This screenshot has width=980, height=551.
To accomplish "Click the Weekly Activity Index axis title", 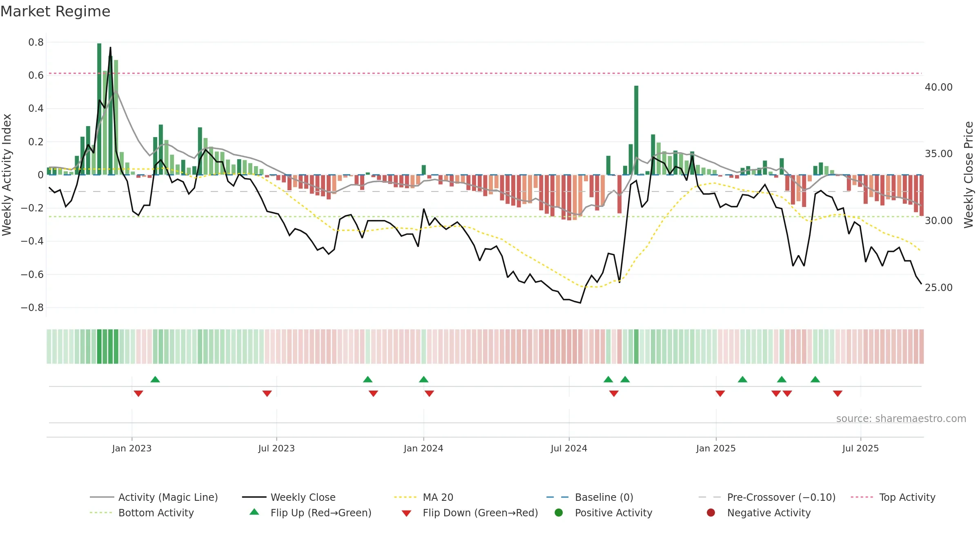I will point(7,175).
